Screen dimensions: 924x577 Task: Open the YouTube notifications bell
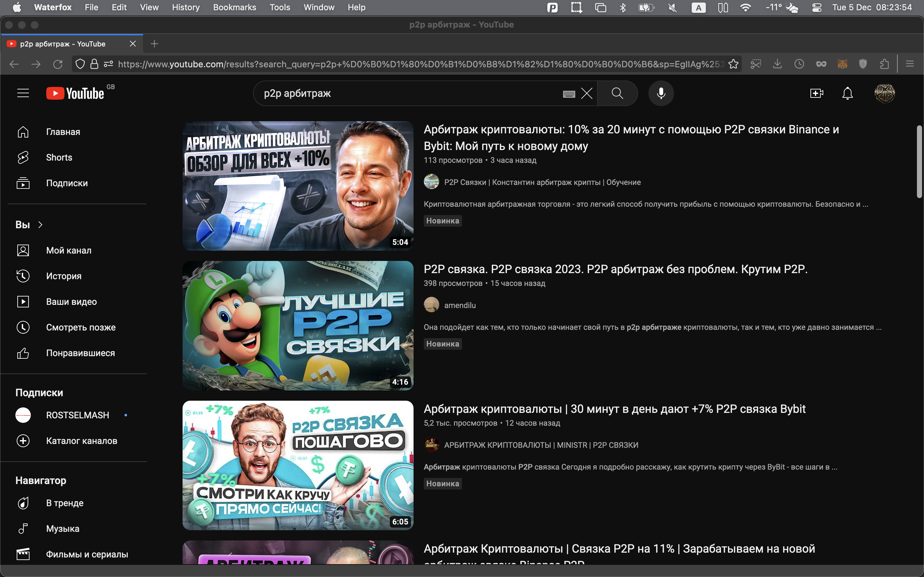pyautogui.click(x=847, y=93)
